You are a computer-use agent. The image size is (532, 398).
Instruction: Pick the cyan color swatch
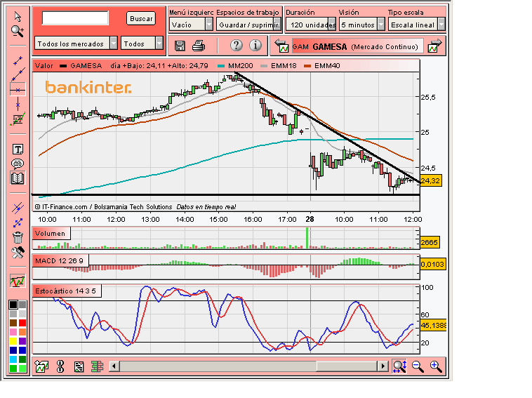[x=13, y=359]
